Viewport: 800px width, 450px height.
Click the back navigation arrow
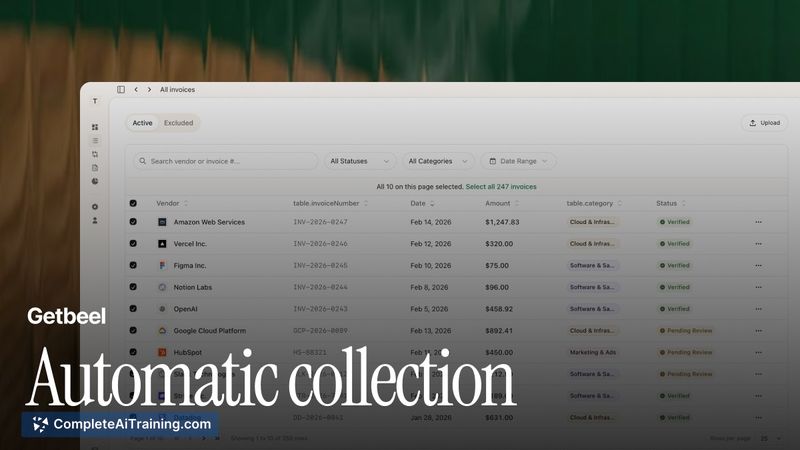tap(136, 90)
